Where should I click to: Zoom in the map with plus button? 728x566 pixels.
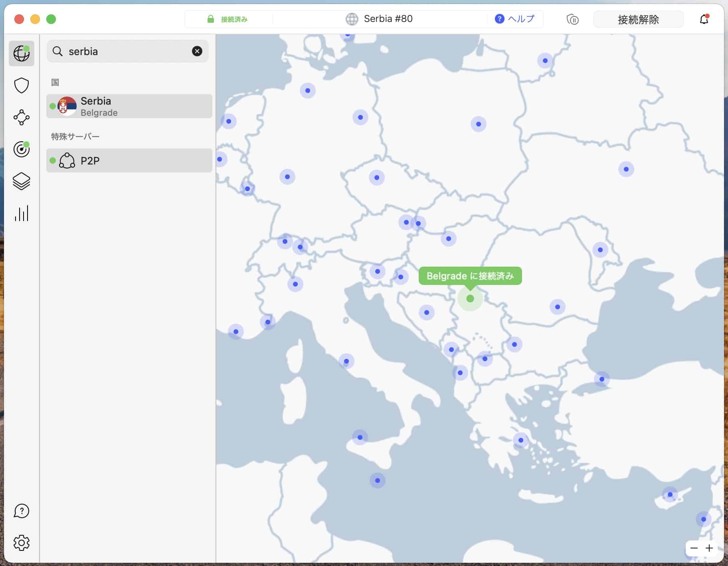[709, 548]
